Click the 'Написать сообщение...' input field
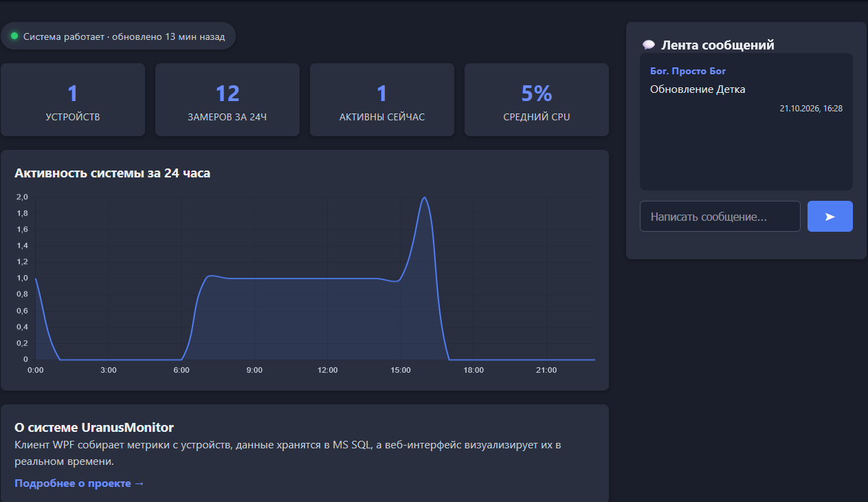Screen dimensions: 868x502 point(720,217)
